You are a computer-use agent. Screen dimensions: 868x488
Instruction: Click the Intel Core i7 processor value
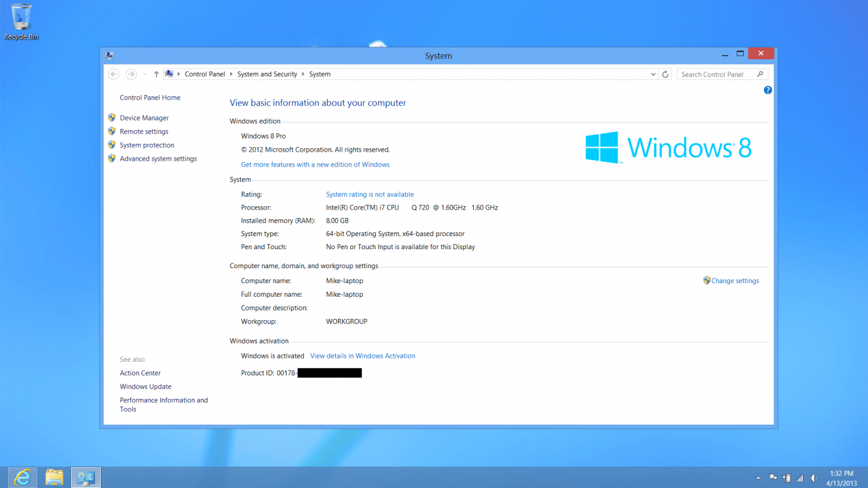pyautogui.click(x=412, y=208)
